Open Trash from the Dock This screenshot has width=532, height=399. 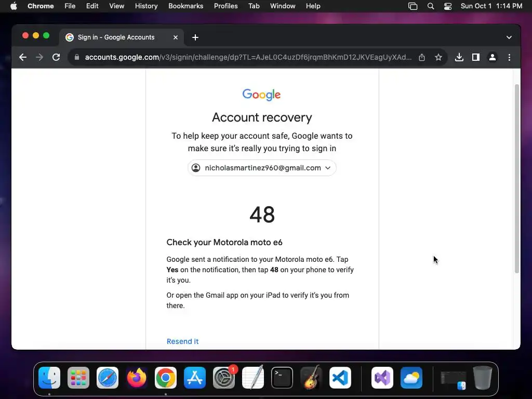483,378
